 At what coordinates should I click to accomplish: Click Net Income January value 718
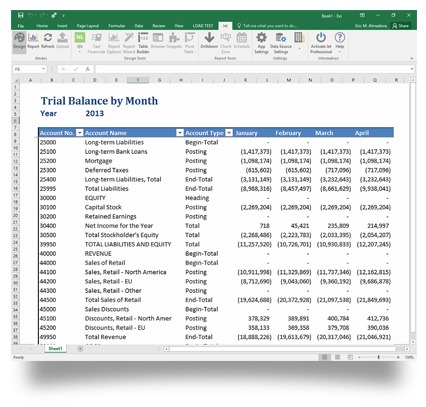click(x=264, y=226)
